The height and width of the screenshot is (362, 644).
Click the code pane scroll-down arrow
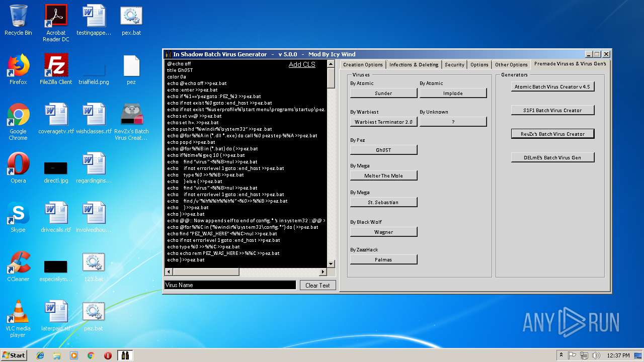click(331, 264)
